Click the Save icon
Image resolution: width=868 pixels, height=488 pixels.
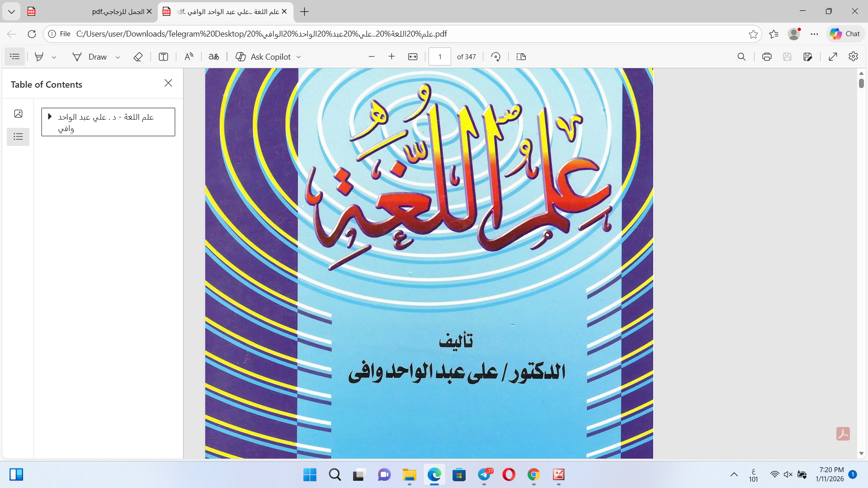(x=787, y=56)
